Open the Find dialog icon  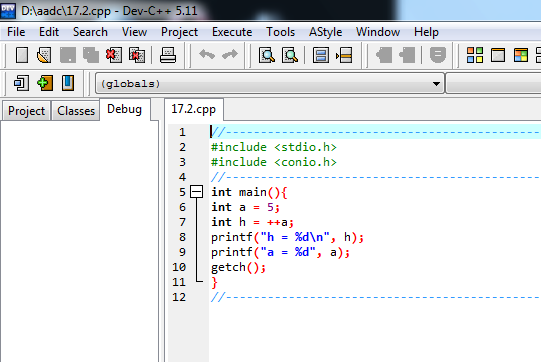[267, 55]
